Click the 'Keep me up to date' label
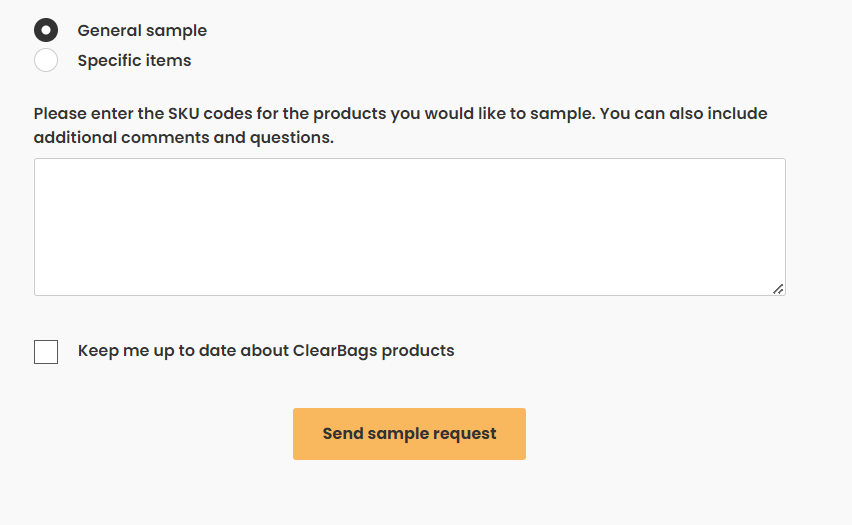Screen dimensions: 852x525 point(266,351)
